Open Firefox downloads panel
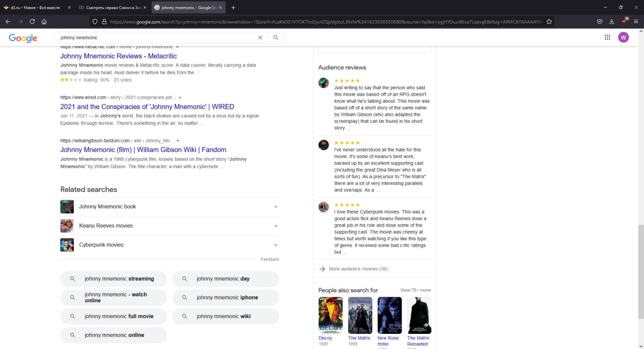644x349 pixels. click(612, 22)
